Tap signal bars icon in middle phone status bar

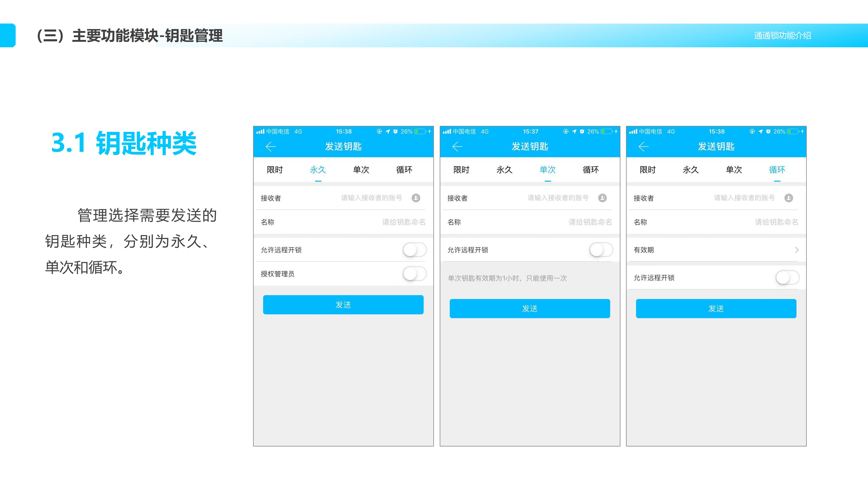447,132
